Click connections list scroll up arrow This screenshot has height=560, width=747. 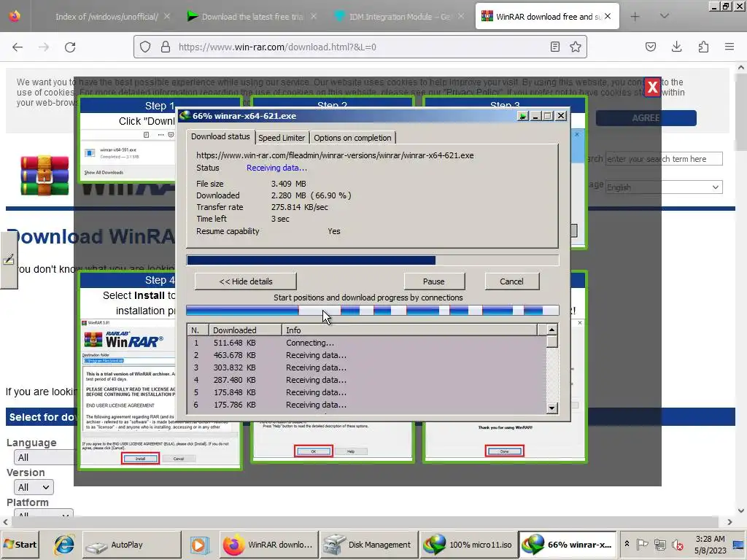tap(551, 330)
